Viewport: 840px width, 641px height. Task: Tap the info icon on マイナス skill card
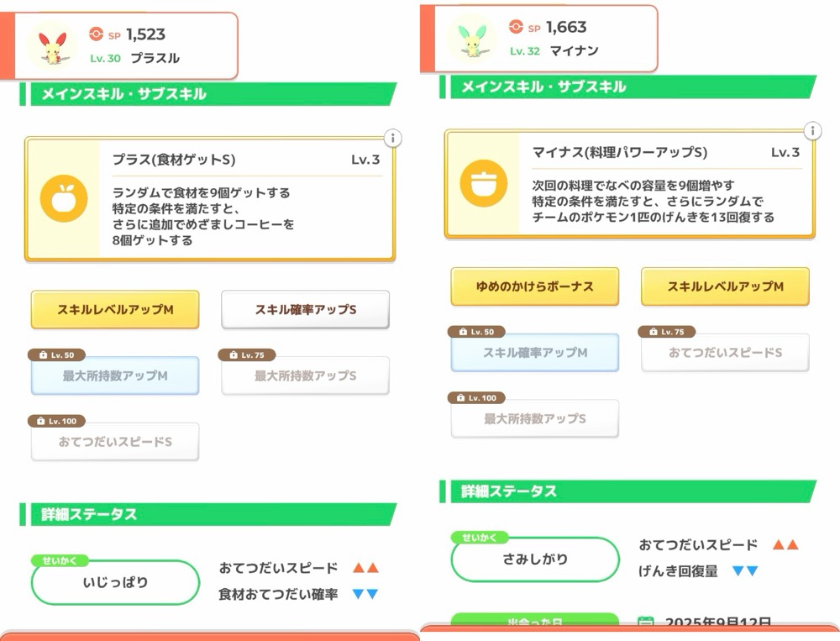click(812, 130)
